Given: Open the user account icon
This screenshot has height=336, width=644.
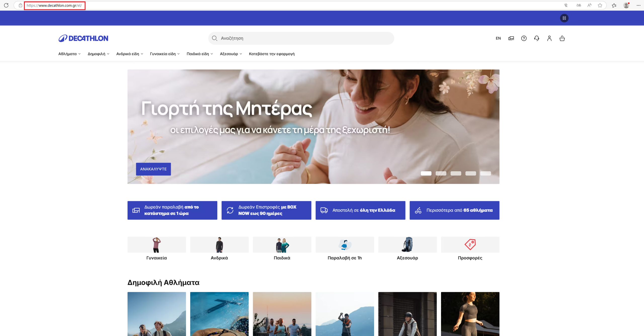Looking at the screenshot, I should [549, 38].
